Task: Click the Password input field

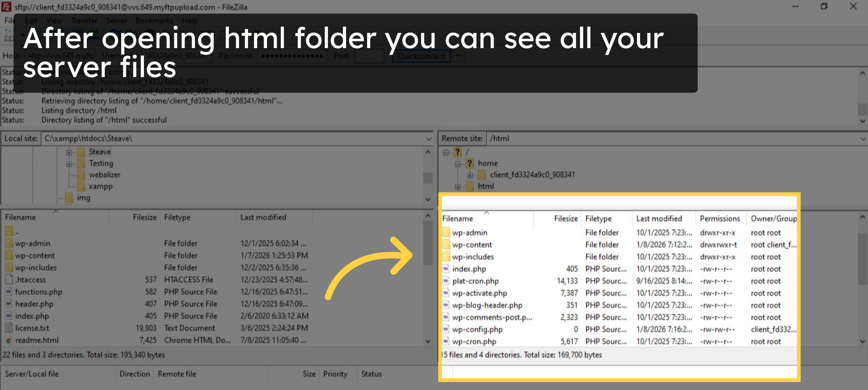Action: 292,56
